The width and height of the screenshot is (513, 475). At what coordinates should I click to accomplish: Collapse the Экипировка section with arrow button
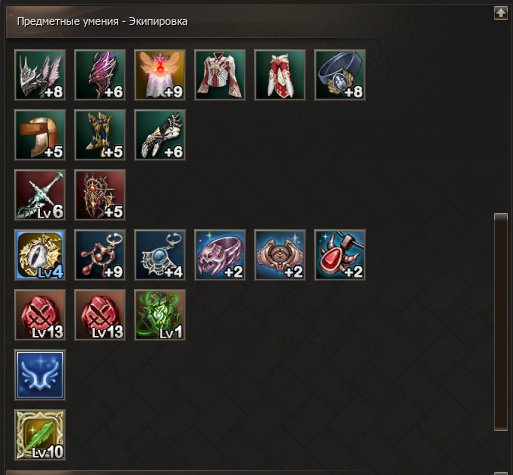(x=501, y=13)
